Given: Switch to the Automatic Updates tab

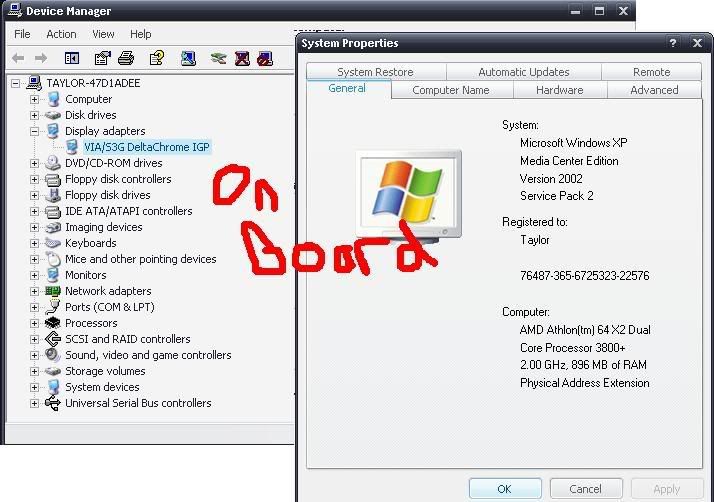Looking at the screenshot, I should click(x=524, y=72).
